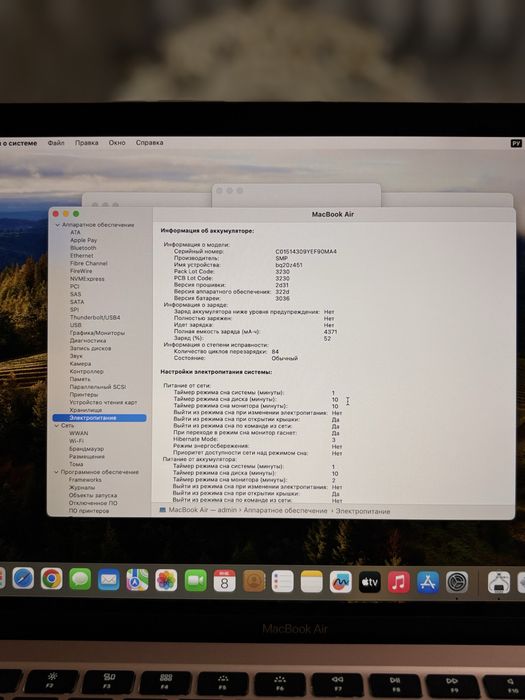Select Bluetooth in the sidebar
This screenshot has width=525, height=700.
83,248
